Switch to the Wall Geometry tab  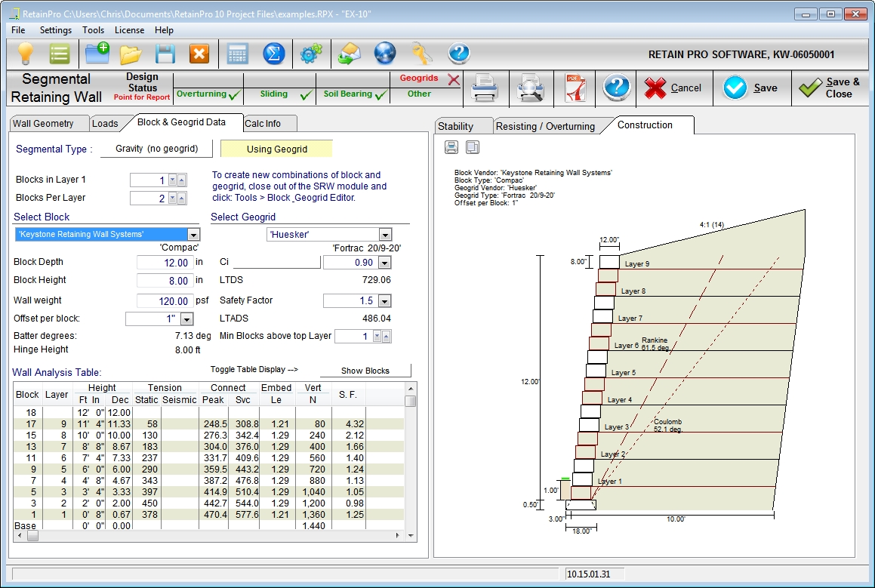pyautogui.click(x=44, y=124)
